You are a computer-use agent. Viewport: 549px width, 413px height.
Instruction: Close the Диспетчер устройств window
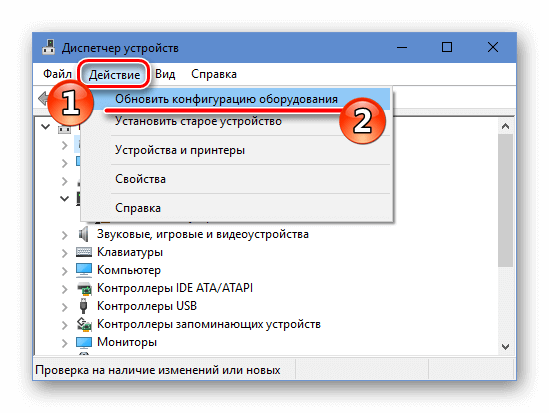pos(493,47)
